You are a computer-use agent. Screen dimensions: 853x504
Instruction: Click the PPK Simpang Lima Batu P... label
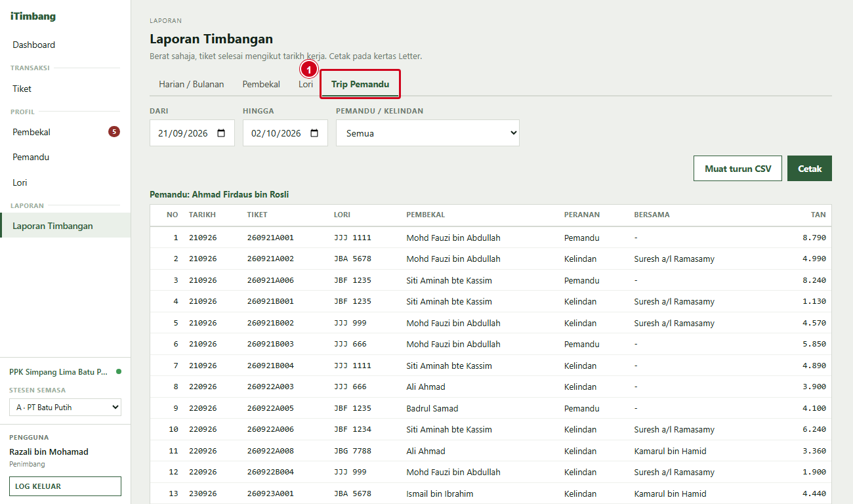(58, 371)
